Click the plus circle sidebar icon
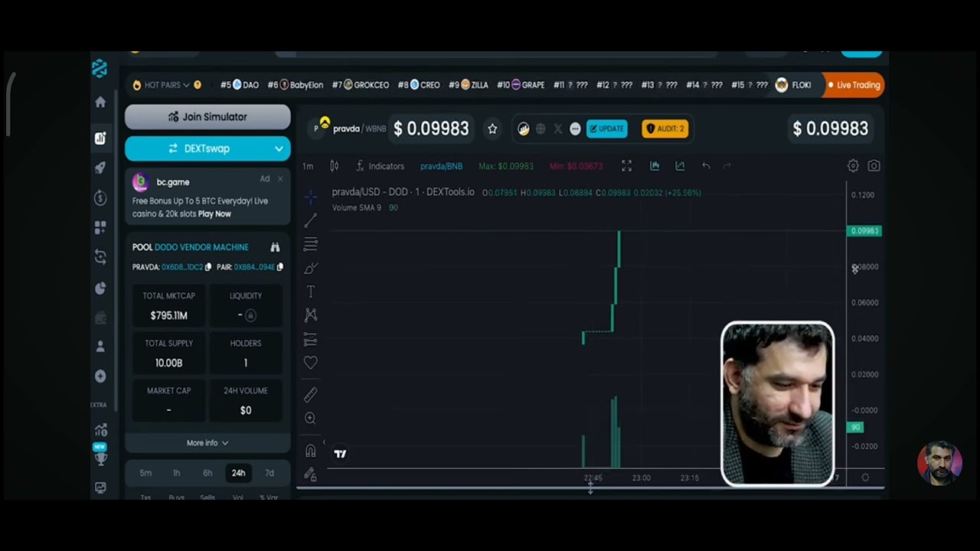 pos(100,377)
